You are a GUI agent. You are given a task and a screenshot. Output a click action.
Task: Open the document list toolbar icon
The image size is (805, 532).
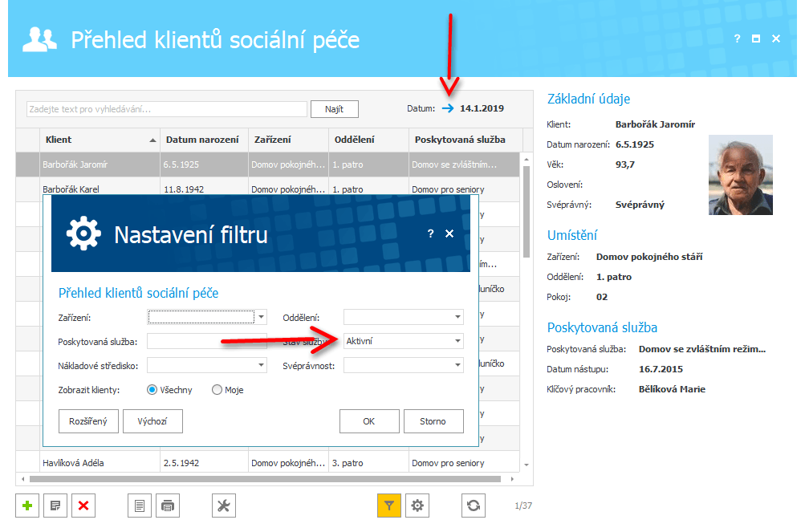(140, 506)
